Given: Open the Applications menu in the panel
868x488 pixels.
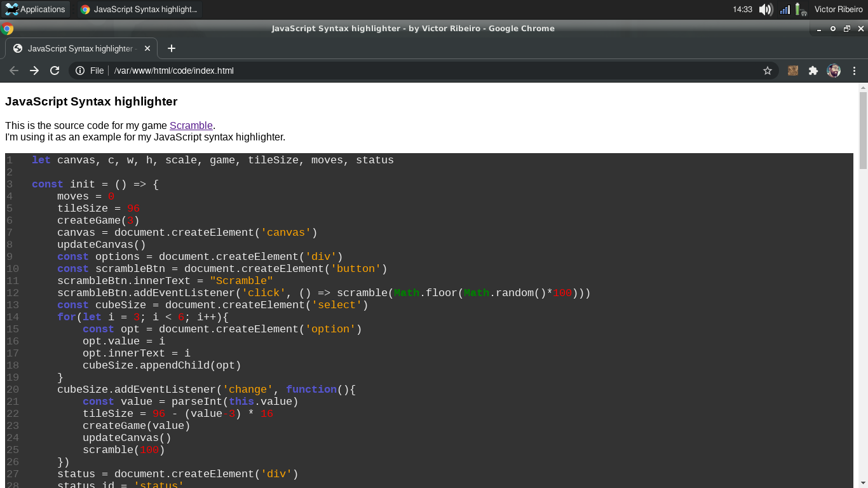Looking at the screenshot, I should coord(35,9).
